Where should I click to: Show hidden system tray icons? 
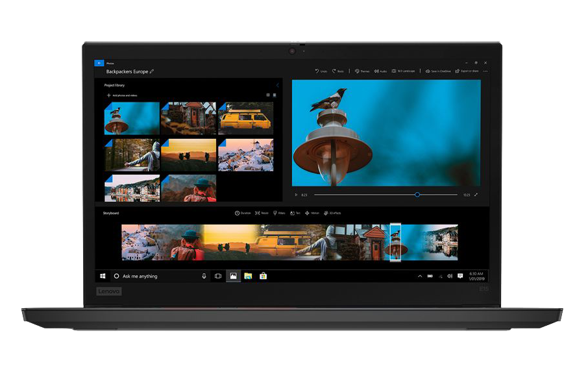click(420, 276)
